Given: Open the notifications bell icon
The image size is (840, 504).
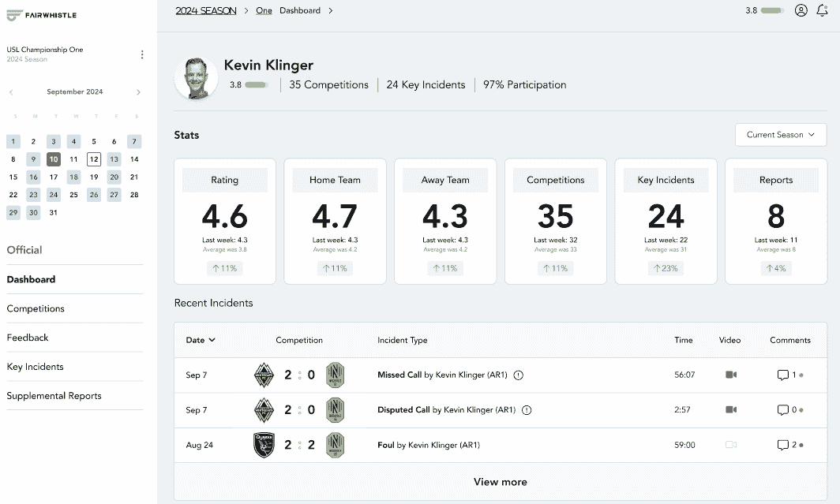Looking at the screenshot, I should [x=822, y=10].
